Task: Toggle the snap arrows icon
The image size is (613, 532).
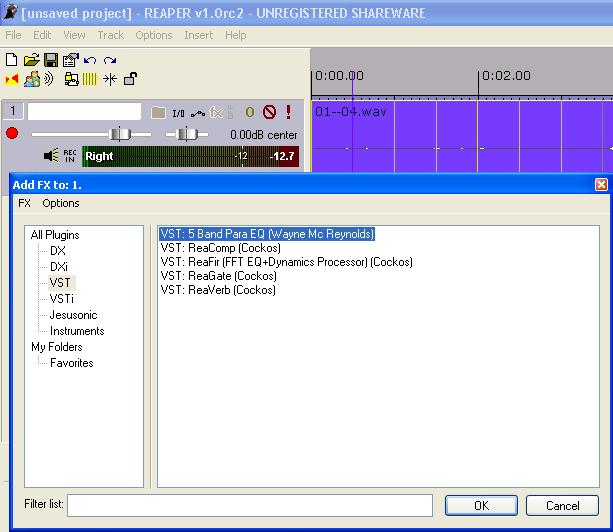Action: 110,79
